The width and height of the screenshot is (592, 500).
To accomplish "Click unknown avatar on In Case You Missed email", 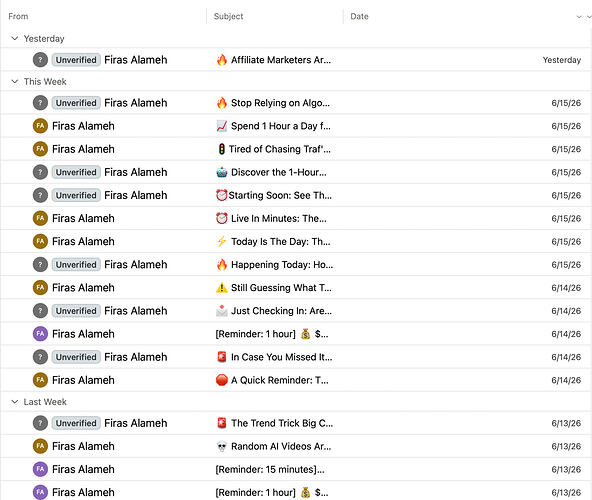I will [x=40, y=357].
